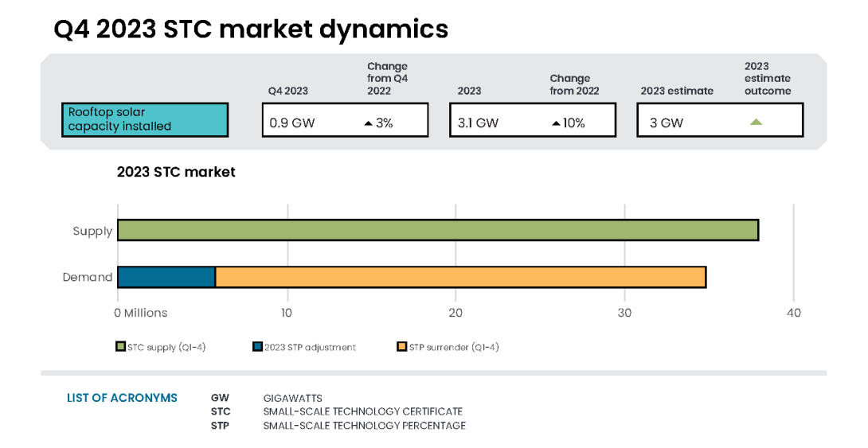Click the 3.1 GW 2023 value
Viewport: 868px width, 448px height.
[478, 123]
